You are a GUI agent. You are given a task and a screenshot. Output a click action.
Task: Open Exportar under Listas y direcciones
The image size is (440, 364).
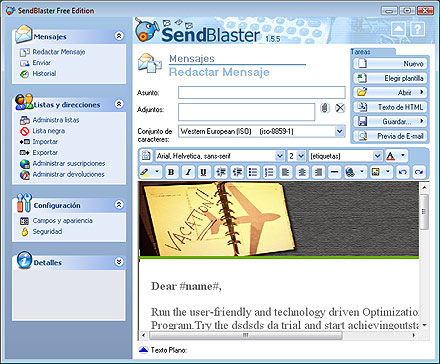(x=45, y=153)
